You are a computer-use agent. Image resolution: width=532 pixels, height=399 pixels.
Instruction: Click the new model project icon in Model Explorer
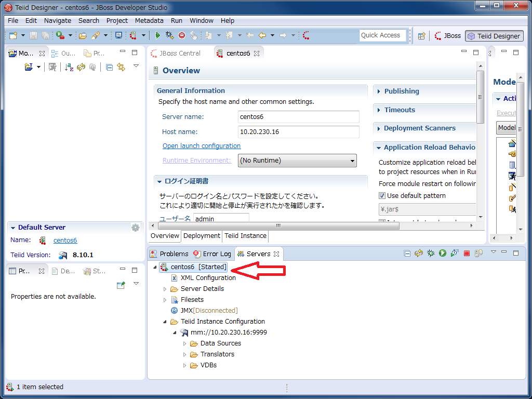(x=29, y=67)
